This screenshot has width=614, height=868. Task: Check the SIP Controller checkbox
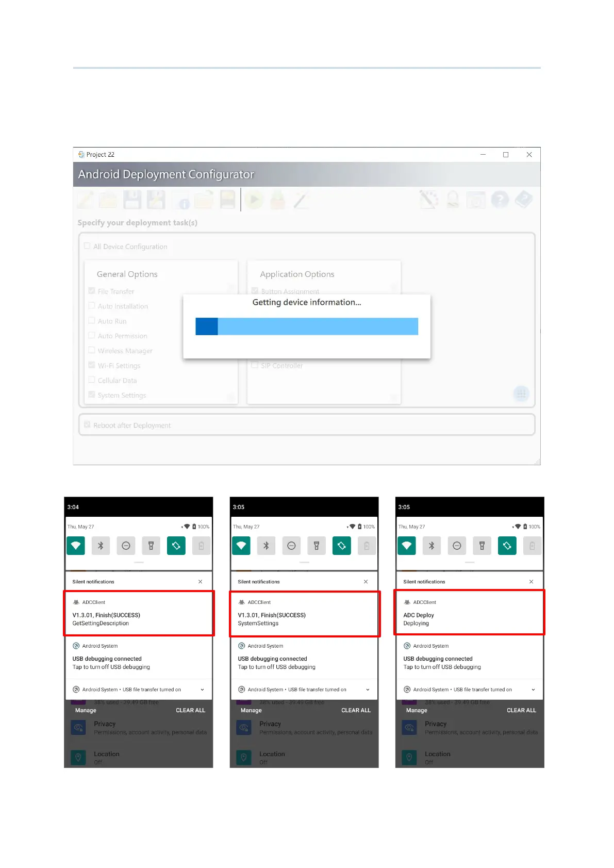(255, 365)
